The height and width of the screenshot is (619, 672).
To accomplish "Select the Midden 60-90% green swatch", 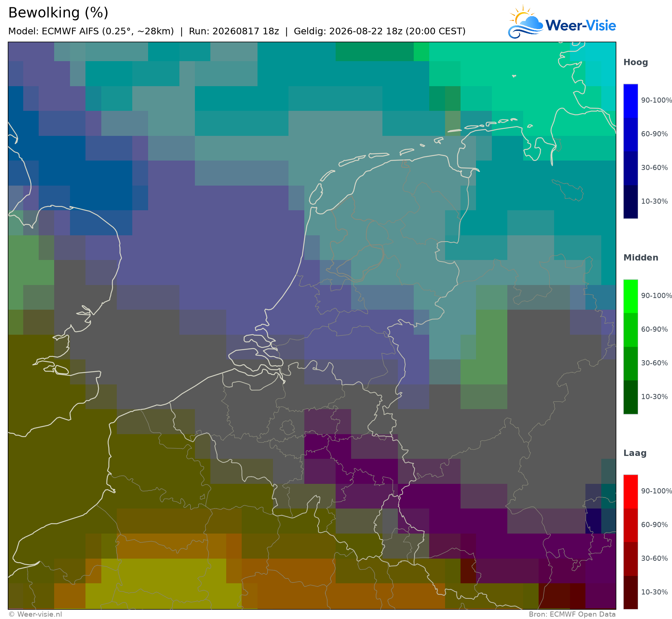I will click(x=630, y=330).
